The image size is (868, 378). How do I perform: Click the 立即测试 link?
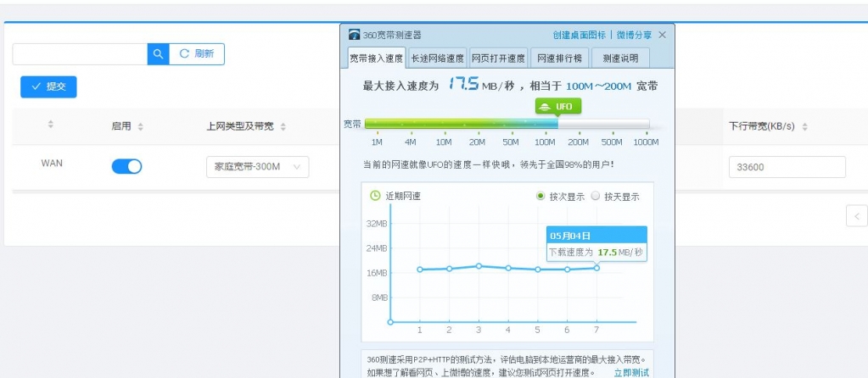[631, 372]
